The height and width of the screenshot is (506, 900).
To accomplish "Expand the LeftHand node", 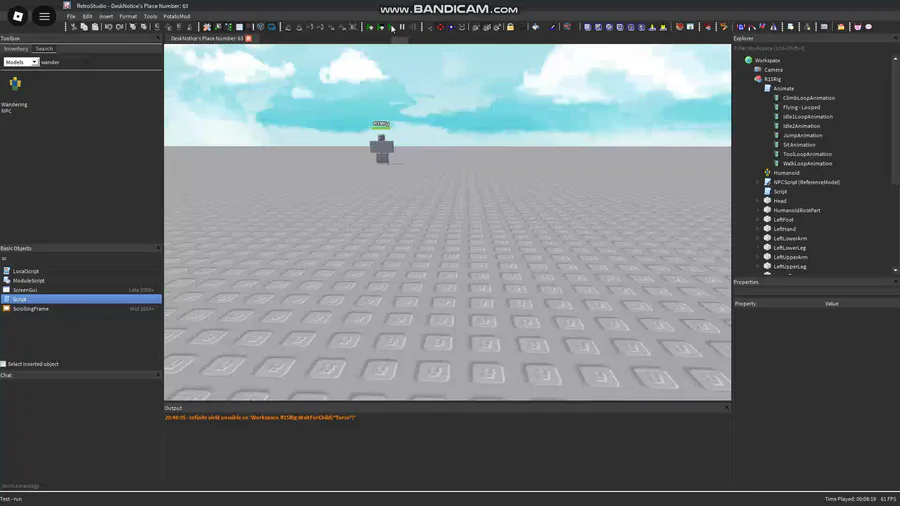I will pos(758,229).
